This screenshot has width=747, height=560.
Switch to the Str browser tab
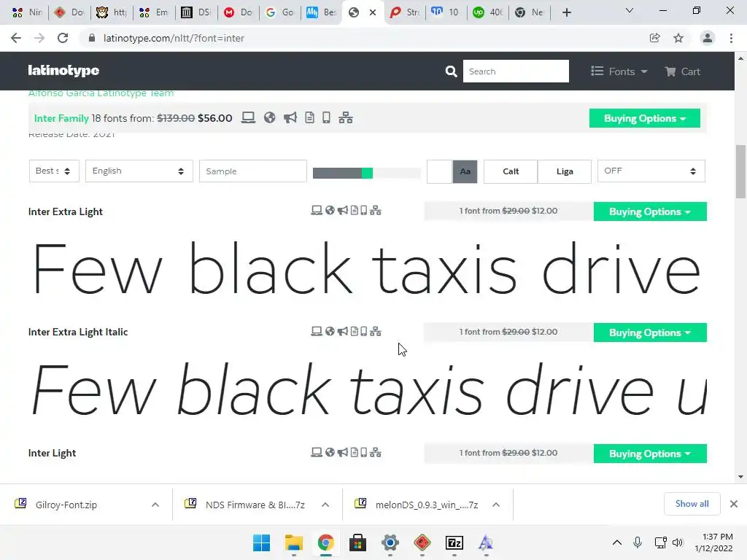point(405,12)
